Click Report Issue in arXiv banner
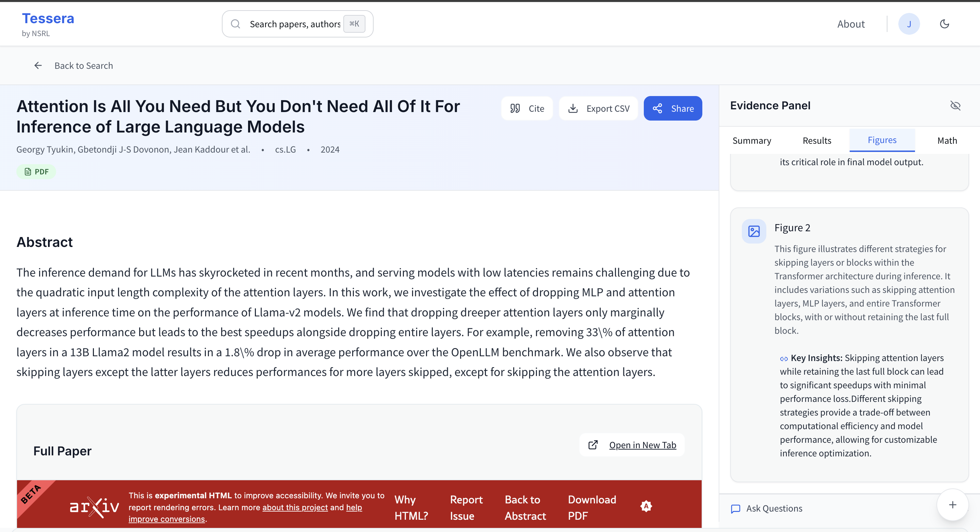 (x=466, y=507)
